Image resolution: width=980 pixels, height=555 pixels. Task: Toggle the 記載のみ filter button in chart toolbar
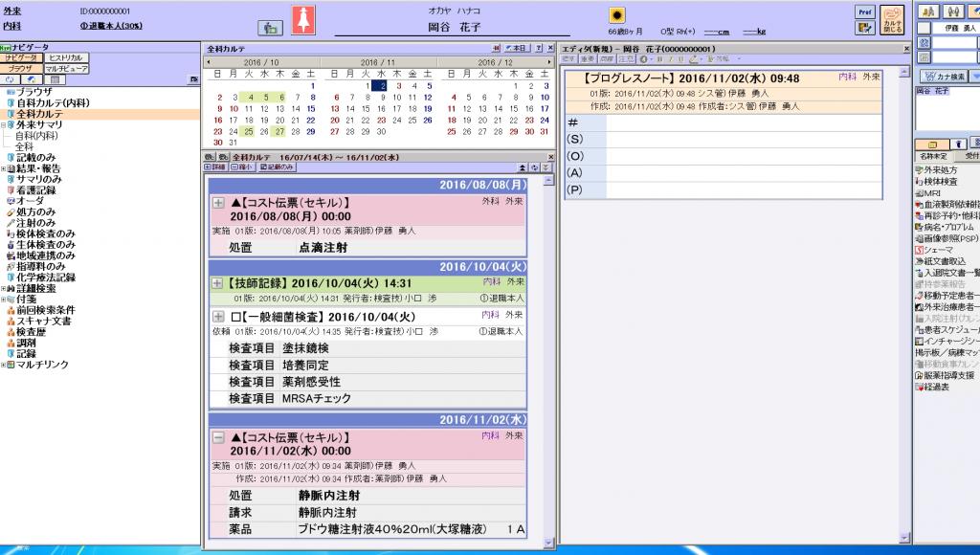[278, 166]
